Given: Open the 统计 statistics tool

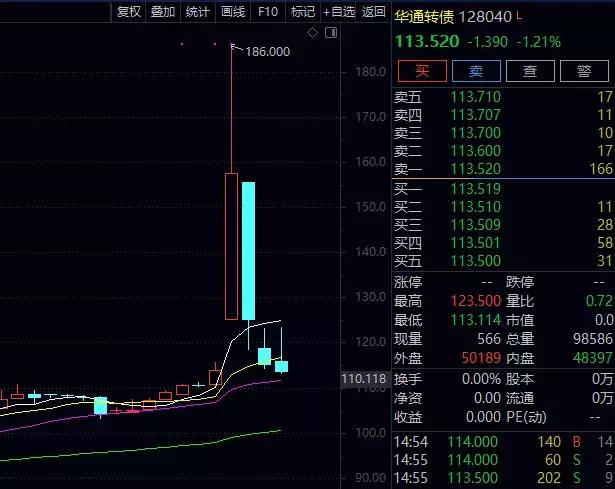Looking at the screenshot, I should point(197,12).
